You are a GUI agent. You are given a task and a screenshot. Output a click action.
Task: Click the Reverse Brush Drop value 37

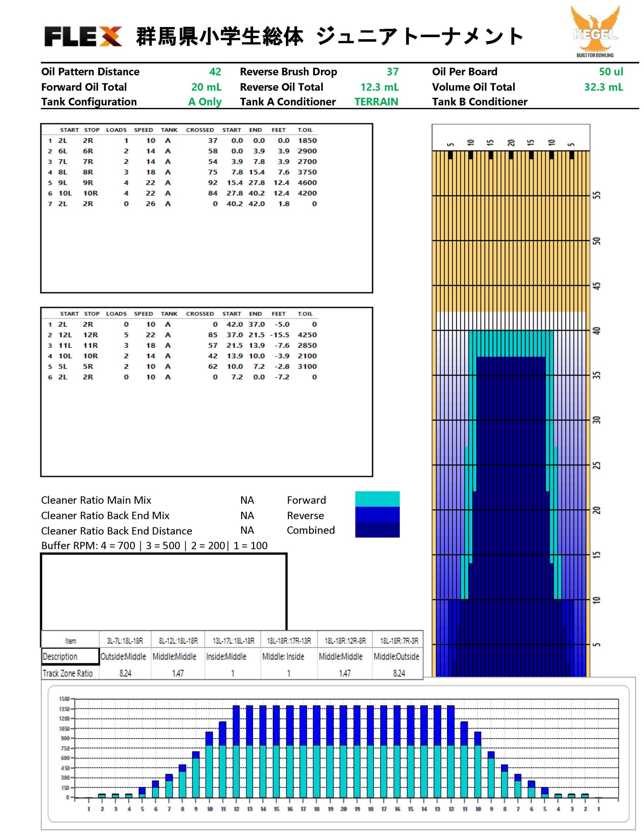click(392, 72)
